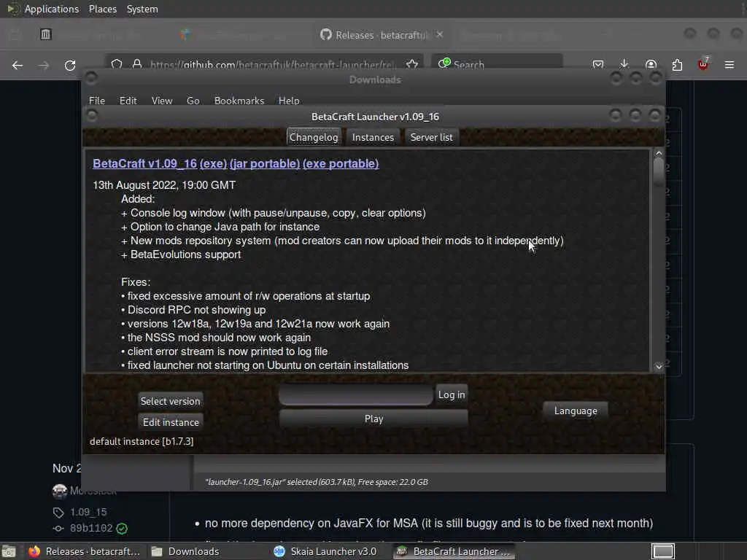This screenshot has height=560, width=747.
Task: Click the Select version button
Action: (170, 402)
